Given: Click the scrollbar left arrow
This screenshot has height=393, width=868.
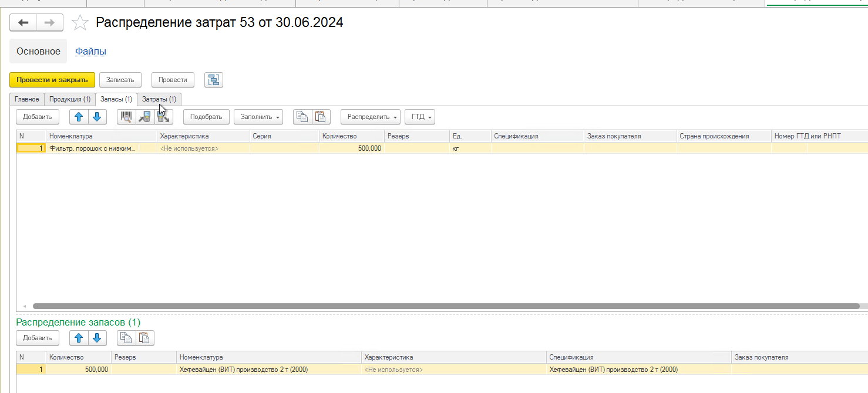Looking at the screenshot, I should point(24,306).
